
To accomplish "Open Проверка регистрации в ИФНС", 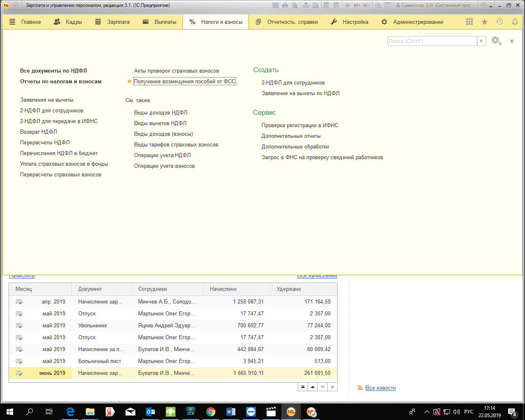I will coord(300,125).
